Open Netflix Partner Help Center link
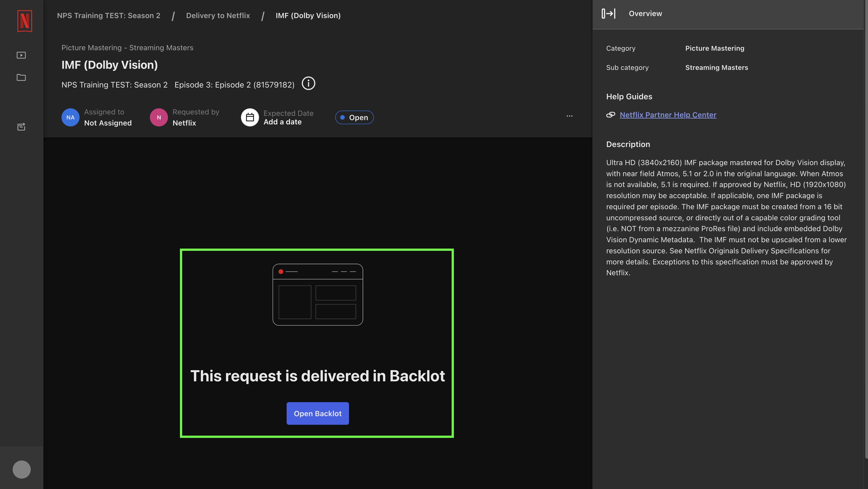 click(668, 115)
